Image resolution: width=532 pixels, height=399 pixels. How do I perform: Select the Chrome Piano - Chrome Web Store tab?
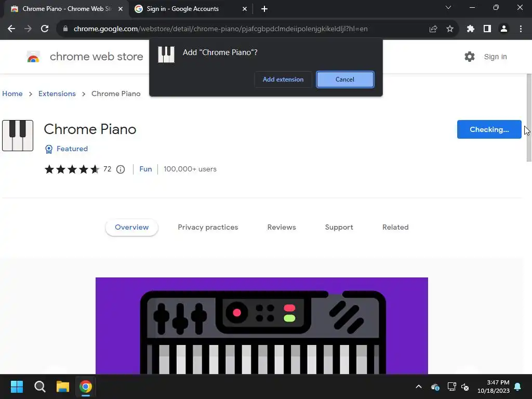pos(67,9)
